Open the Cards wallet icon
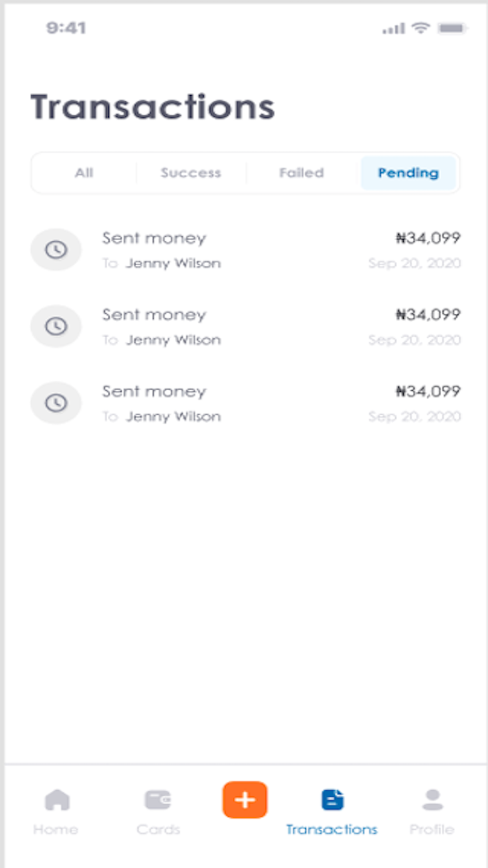Viewport: 488px width, 868px height. click(x=158, y=800)
